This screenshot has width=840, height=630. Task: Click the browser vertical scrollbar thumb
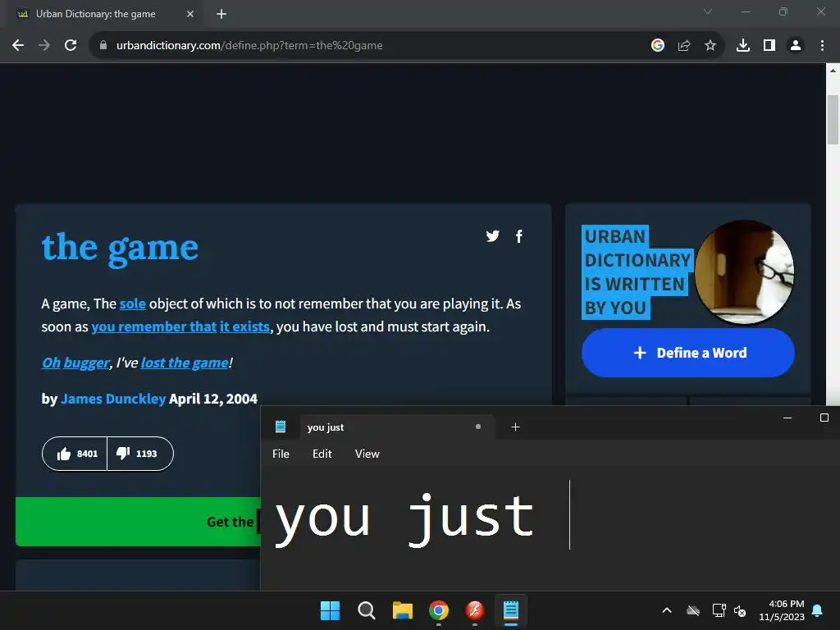(x=833, y=120)
